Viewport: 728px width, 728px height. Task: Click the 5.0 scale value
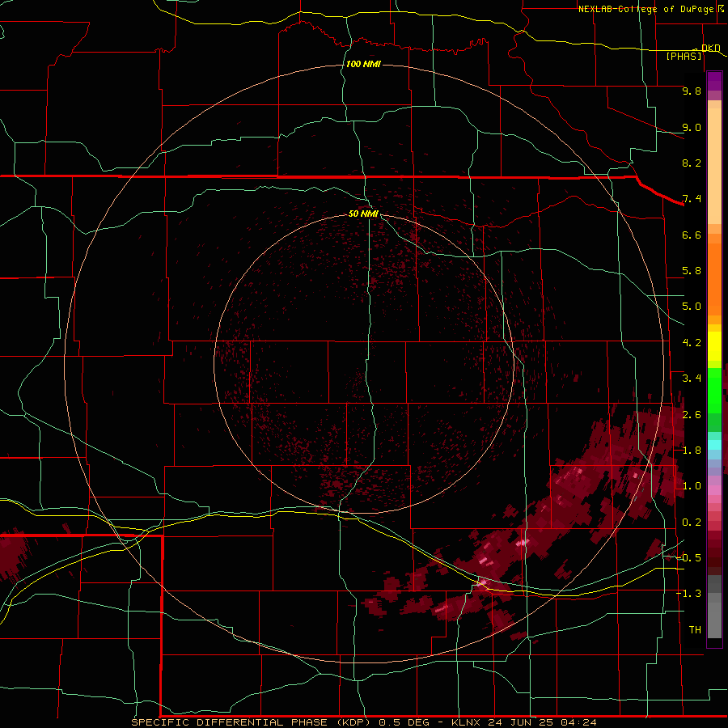click(692, 307)
